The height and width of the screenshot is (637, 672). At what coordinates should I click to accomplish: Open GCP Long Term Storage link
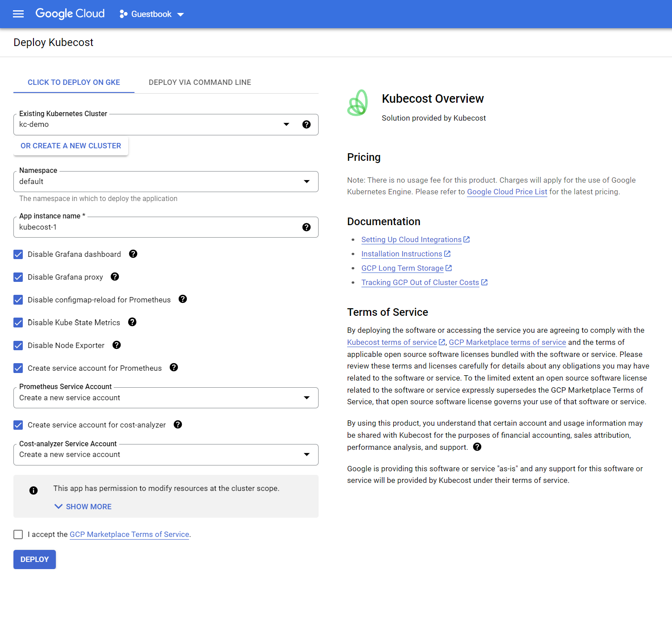(x=402, y=268)
